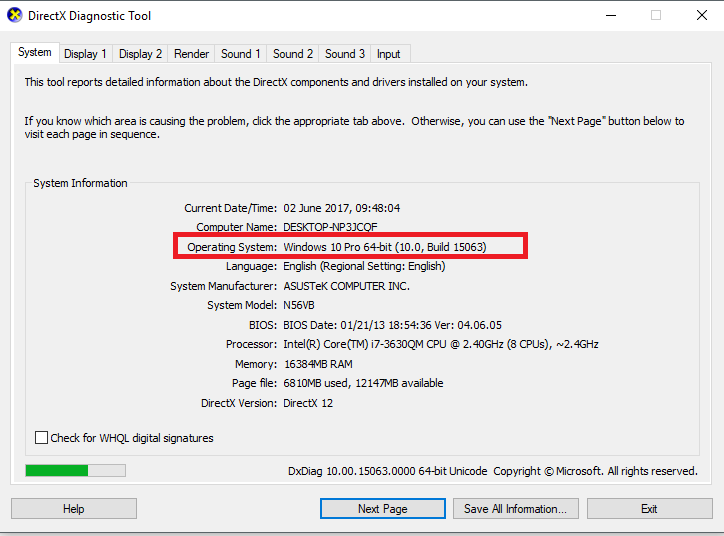Close the DirectX Diagnostic Tool window

tap(702, 15)
